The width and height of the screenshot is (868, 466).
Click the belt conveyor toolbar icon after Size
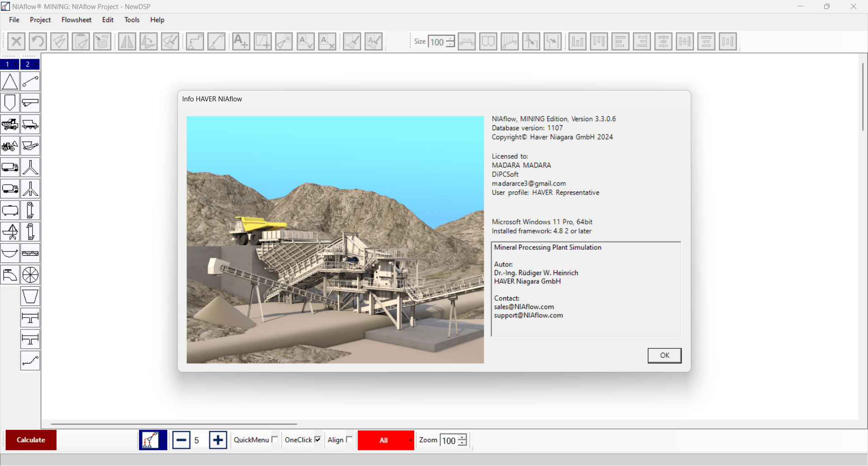pyautogui.click(x=467, y=42)
